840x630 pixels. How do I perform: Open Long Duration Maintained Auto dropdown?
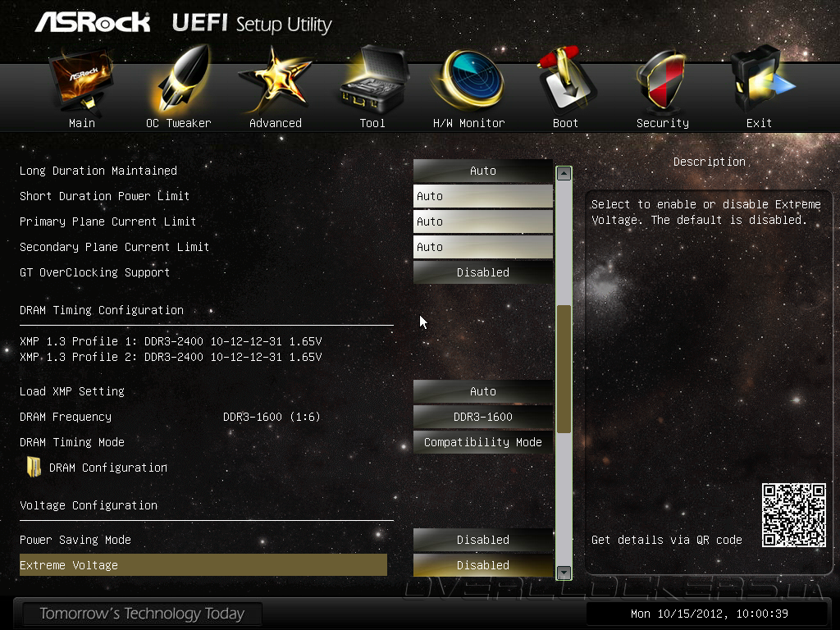pos(482,171)
